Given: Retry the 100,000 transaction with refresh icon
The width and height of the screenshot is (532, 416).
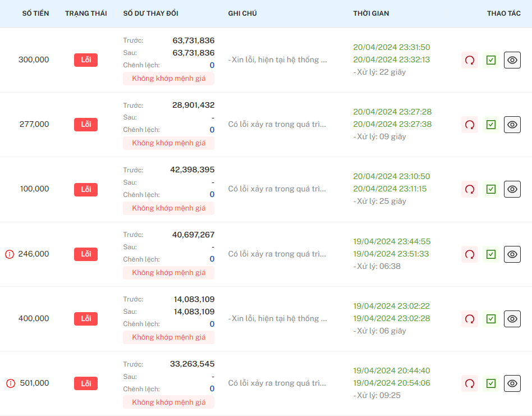Looking at the screenshot, I should point(470,189).
